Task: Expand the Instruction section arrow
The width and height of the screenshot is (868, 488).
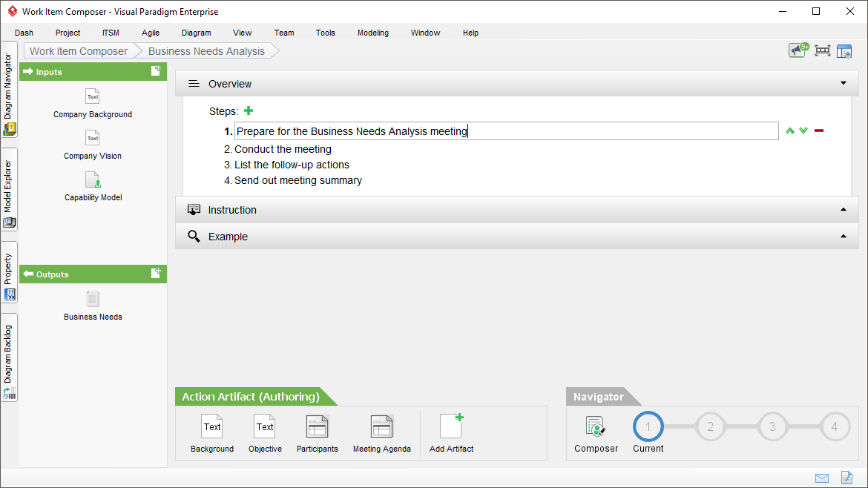Action: coord(844,209)
